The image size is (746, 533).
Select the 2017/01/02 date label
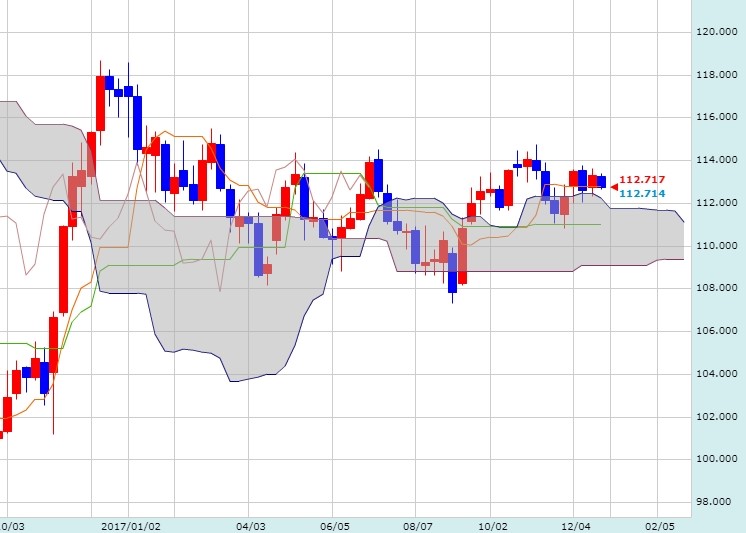[x=131, y=526]
